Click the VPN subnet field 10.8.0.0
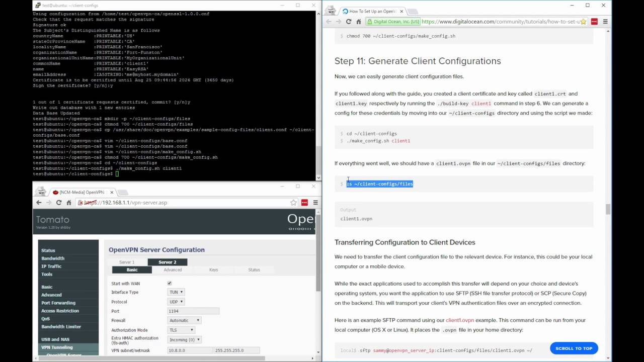 click(x=190, y=350)
